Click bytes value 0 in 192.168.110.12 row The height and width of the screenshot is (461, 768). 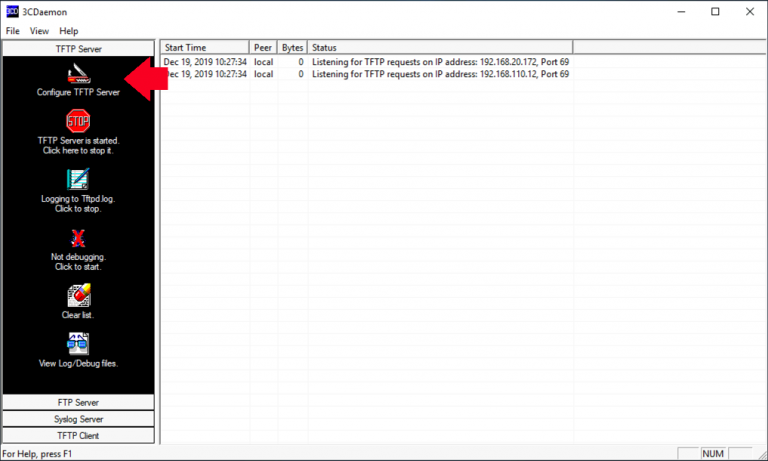301,74
